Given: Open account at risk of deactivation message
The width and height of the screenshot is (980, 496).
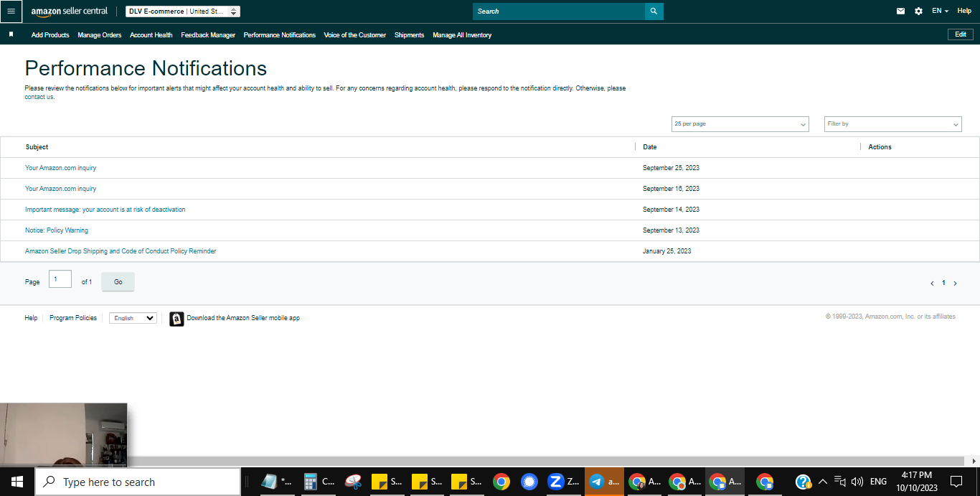Looking at the screenshot, I should point(105,210).
